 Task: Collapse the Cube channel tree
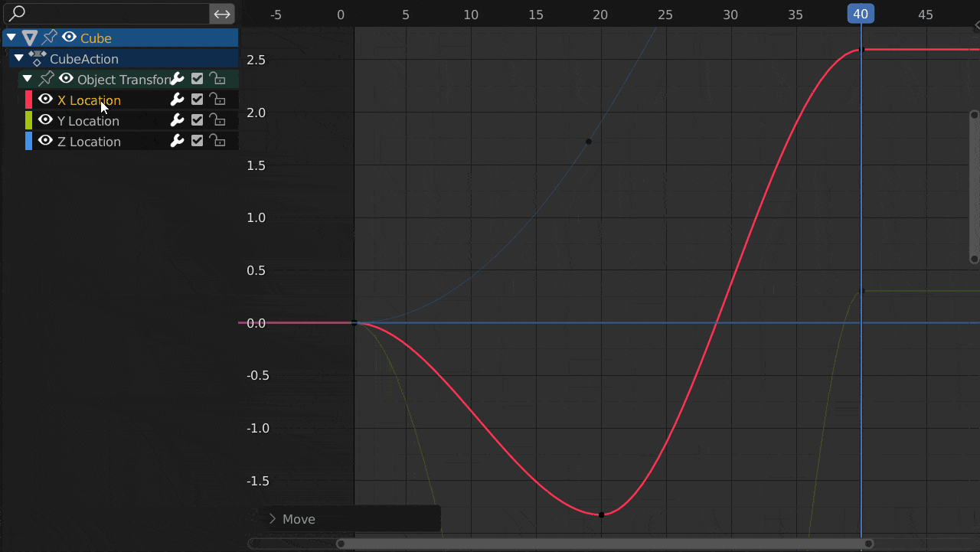pos(11,38)
